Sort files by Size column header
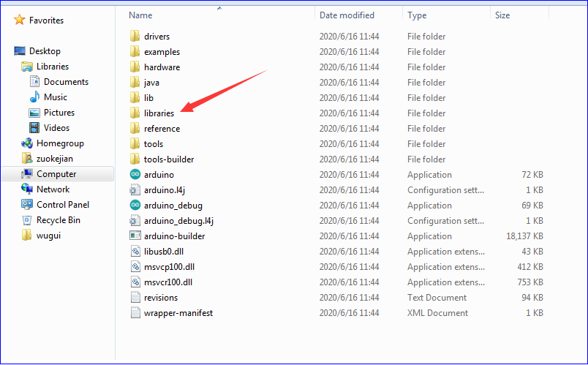 click(502, 15)
